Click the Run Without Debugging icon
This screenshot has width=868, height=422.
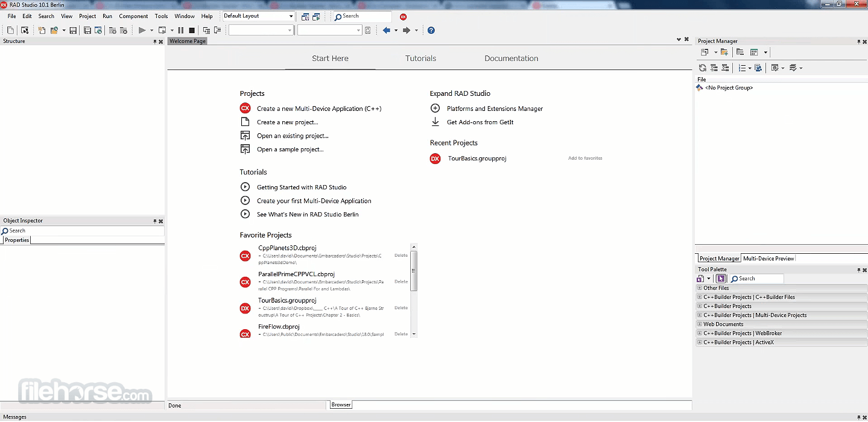(x=162, y=30)
